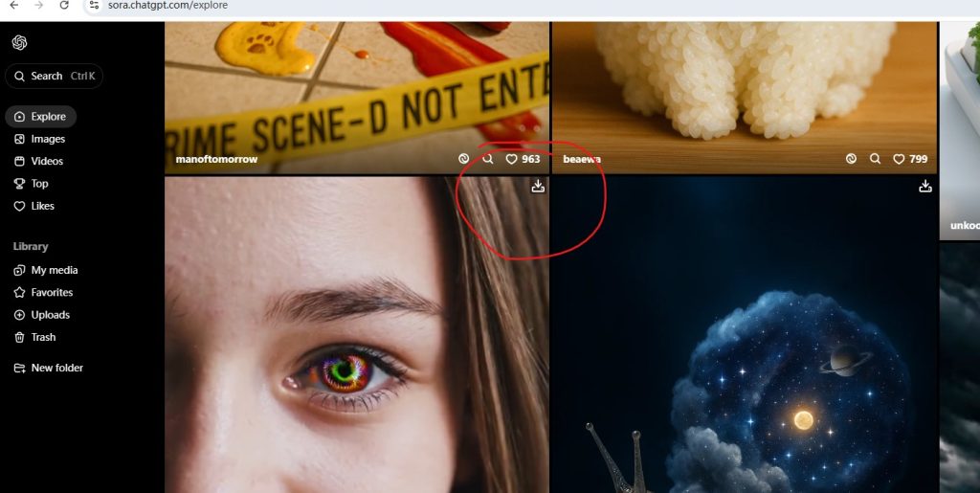Click the Search field in the sidebar
980x493 pixels.
point(54,76)
